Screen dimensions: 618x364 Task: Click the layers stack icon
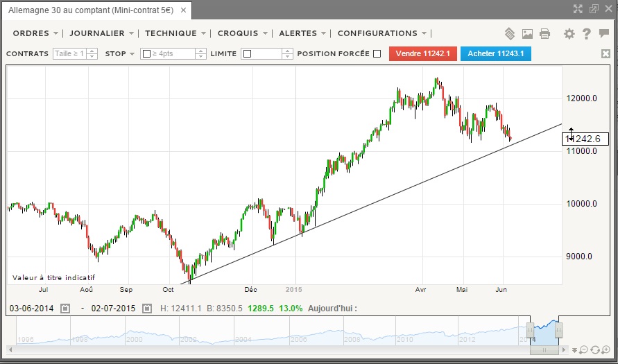pos(509,34)
